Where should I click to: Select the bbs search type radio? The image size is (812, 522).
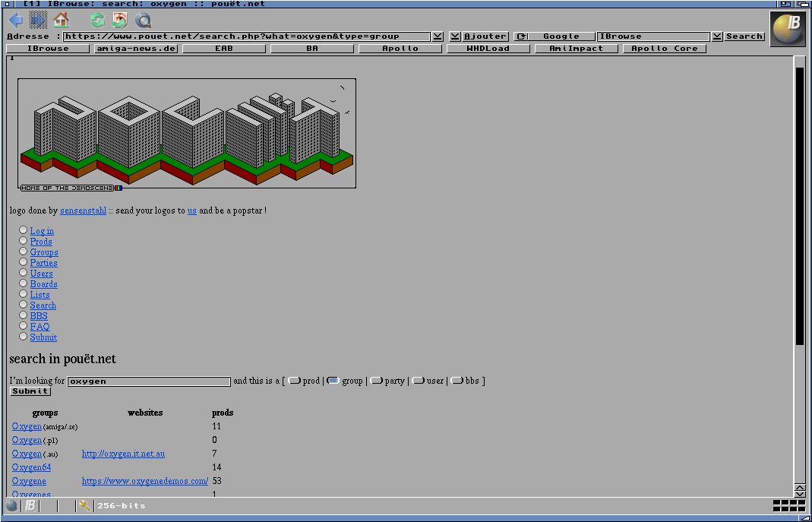(457, 381)
